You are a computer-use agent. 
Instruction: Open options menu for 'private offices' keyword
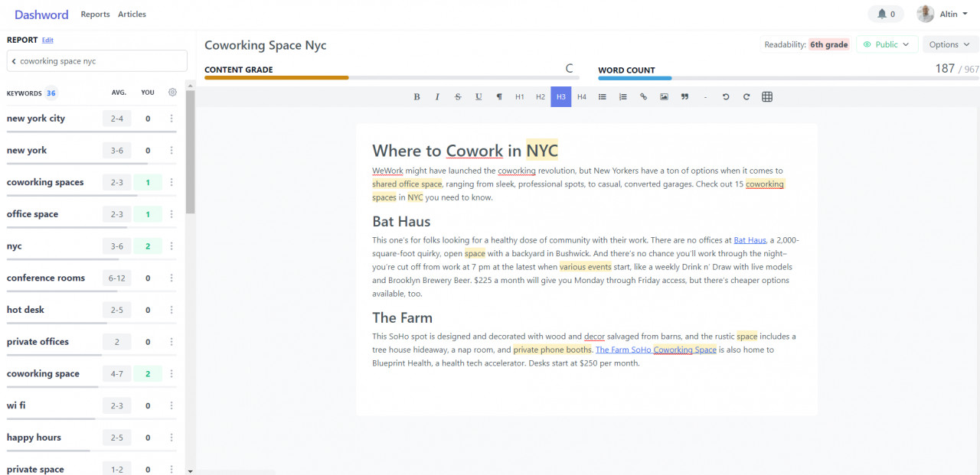point(171,342)
